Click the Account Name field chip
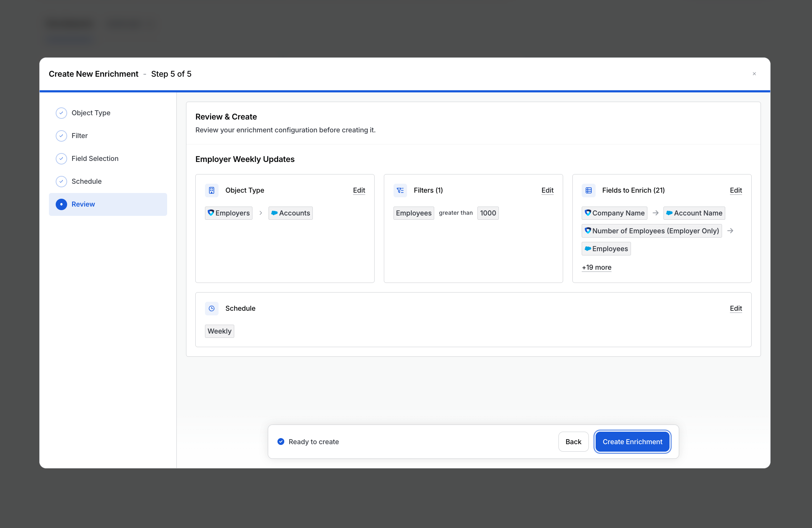812x528 pixels. coord(694,213)
